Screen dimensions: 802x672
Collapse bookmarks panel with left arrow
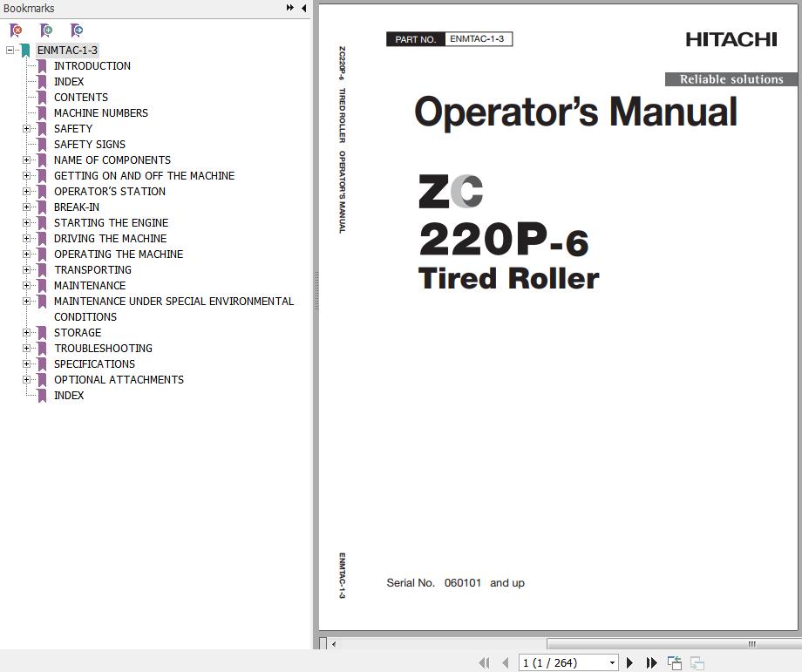tap(304, 8)
